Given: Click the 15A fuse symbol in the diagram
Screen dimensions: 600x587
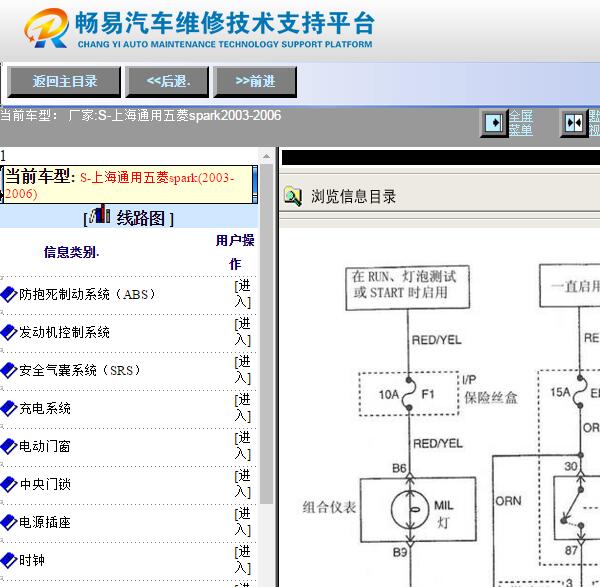Looking at the screenshot, I should 580,392.
